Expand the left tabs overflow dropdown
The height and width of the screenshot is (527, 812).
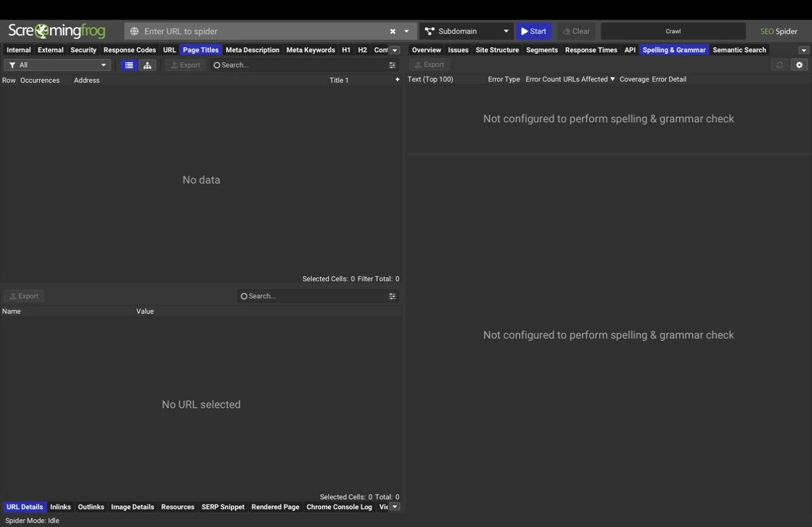[x=395, y=50]
